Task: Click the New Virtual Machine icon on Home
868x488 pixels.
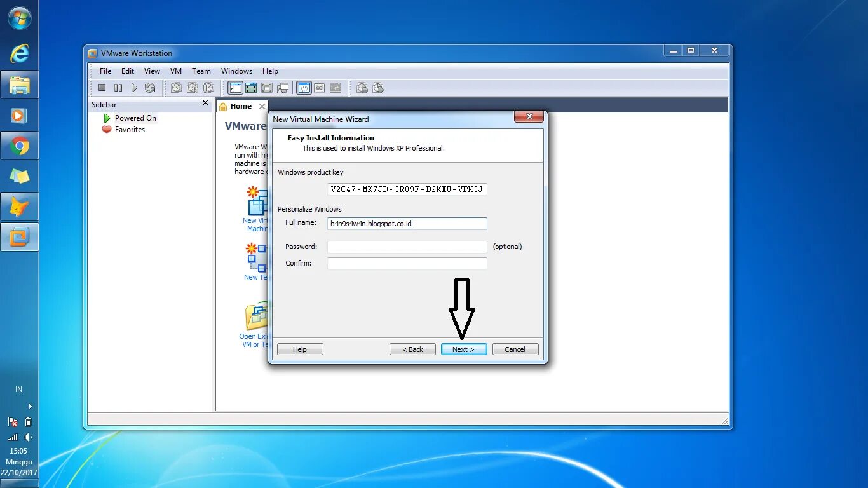Action: 257,202
